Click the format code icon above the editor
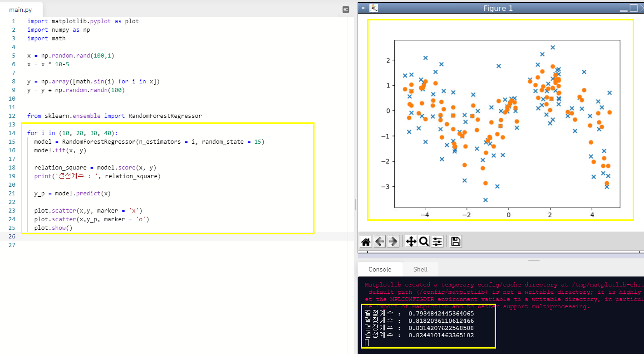Image resolution: width=644 pixels, height=354 pixels. pyautogui.click(x=346, y=9)
